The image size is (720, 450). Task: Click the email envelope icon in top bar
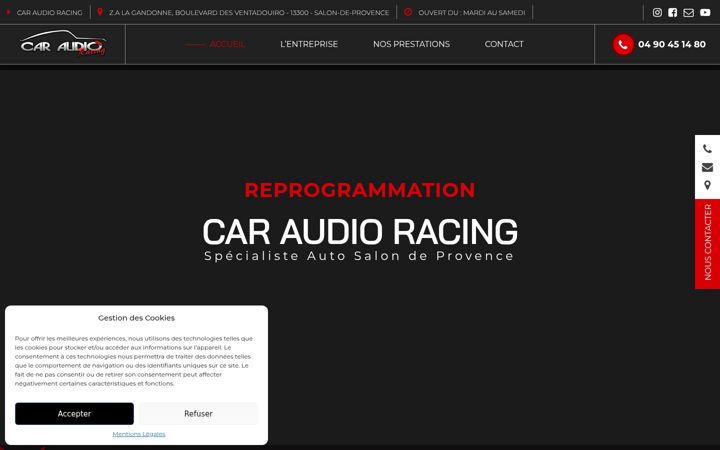(688, 12)
